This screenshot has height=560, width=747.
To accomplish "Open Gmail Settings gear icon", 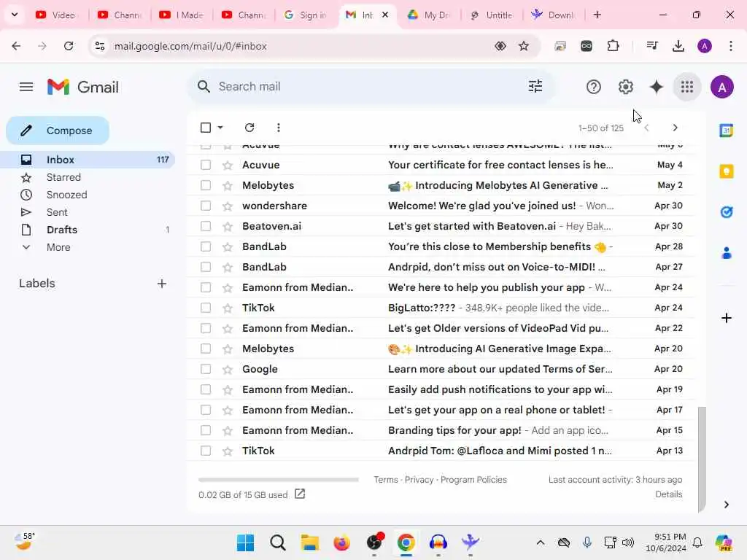I will click(625, 87).
